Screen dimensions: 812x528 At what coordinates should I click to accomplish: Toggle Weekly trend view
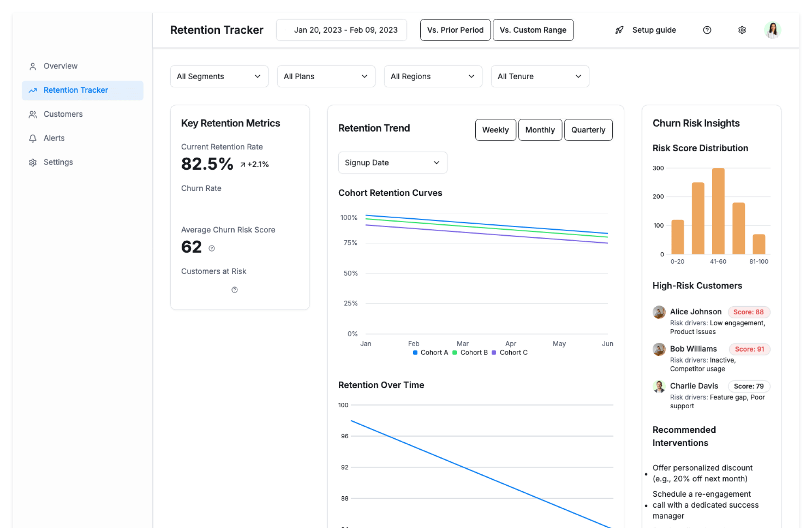[495, 130]
